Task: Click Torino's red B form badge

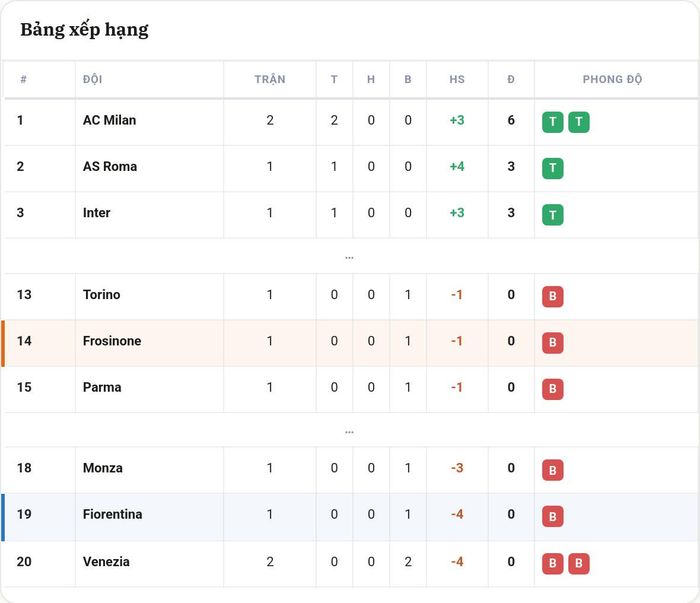Action: click(x=553, y=296)
